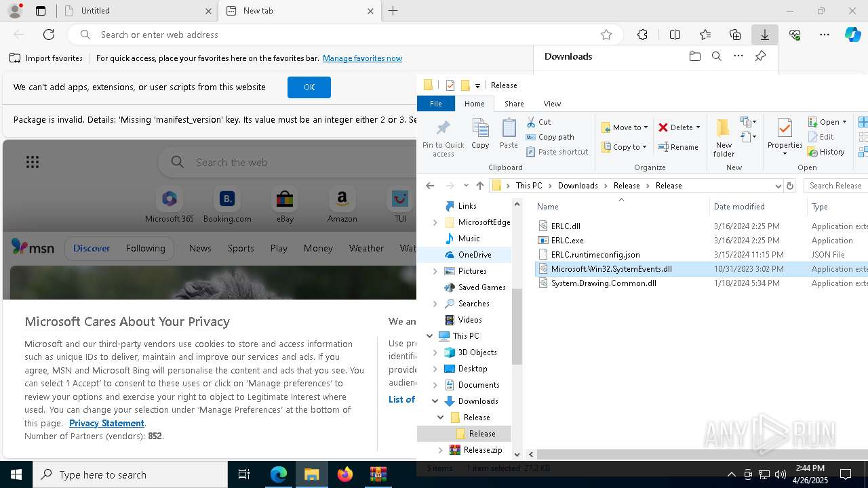Collapse the This PC tree node
This screenshot has width=868, height=488.
point(430,336)
